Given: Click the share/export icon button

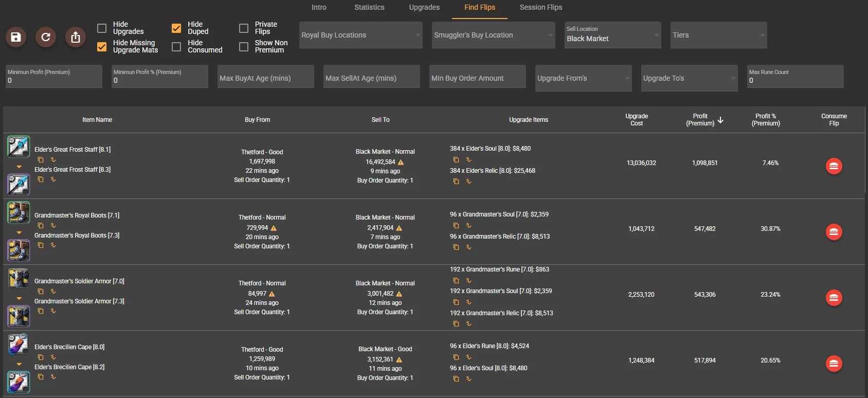Looking at the screenshot, I should tap(76, 37).
